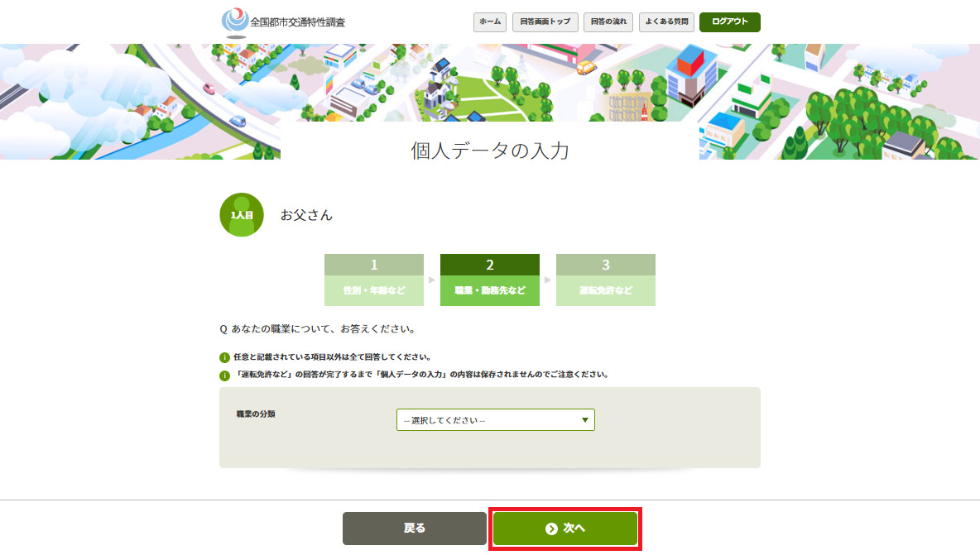Select step 1 性別・年齢など
This screenshot has height=555, width=980.
[374, 280]
